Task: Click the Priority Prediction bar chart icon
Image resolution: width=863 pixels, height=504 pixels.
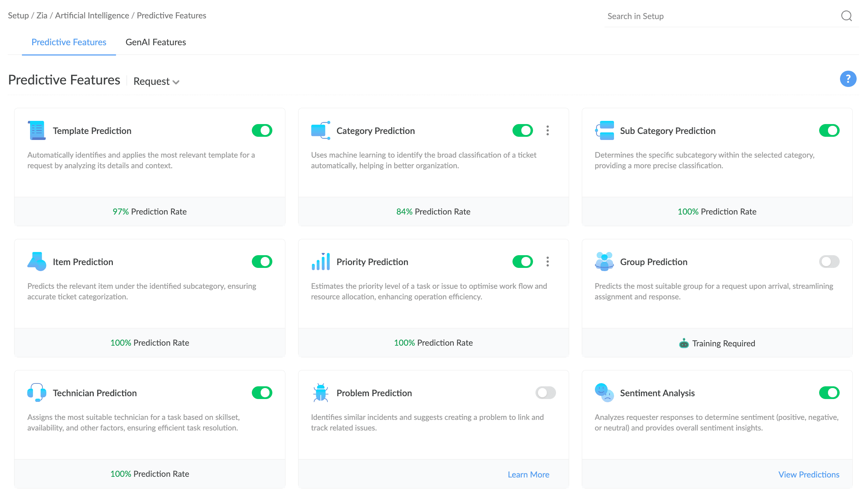Action: point(320,262)
